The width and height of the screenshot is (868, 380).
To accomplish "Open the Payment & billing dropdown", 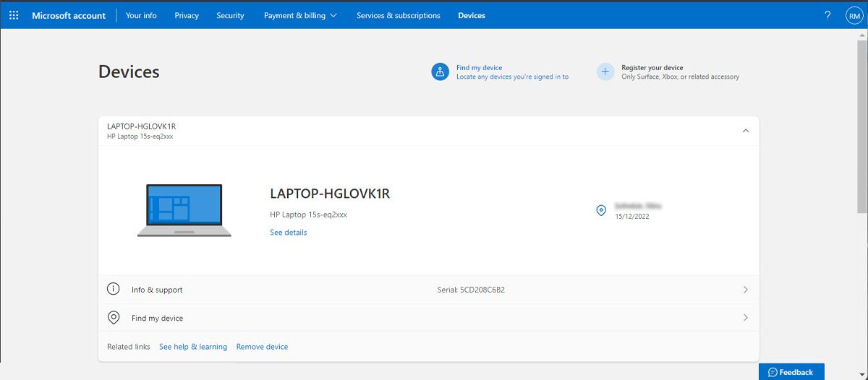I will (x=300, y=15).
